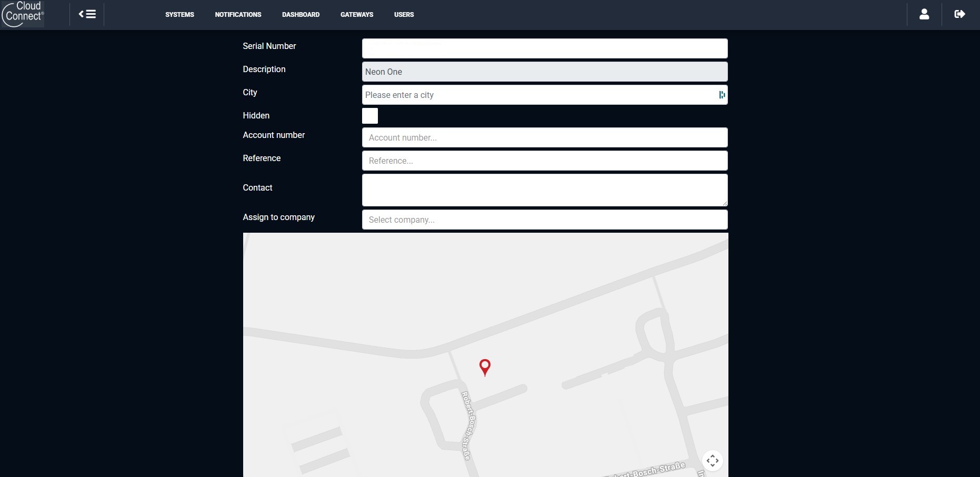This screenshot has height=477, width=980.
Task: Toggle the Hidden checkbox
Action: click(370, 116)
